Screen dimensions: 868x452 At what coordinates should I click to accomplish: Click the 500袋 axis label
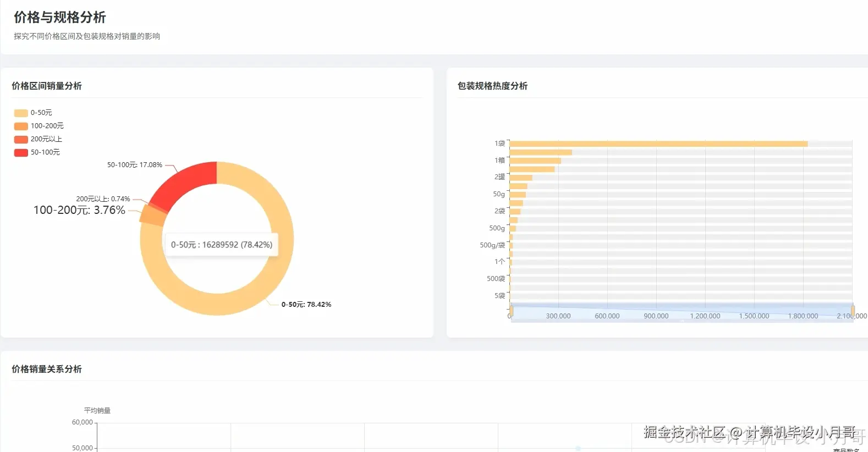pos(496,279)
